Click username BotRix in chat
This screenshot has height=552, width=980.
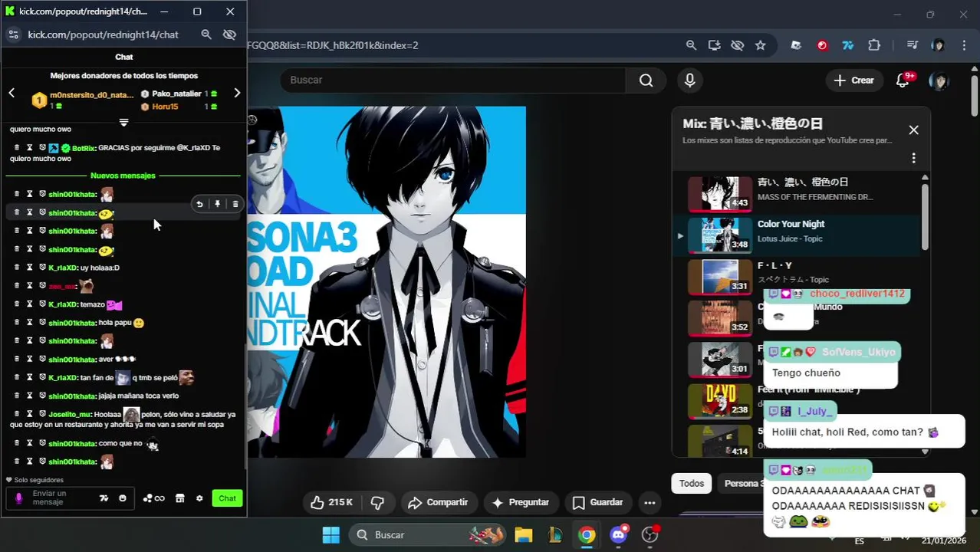(x=84, y=148)
